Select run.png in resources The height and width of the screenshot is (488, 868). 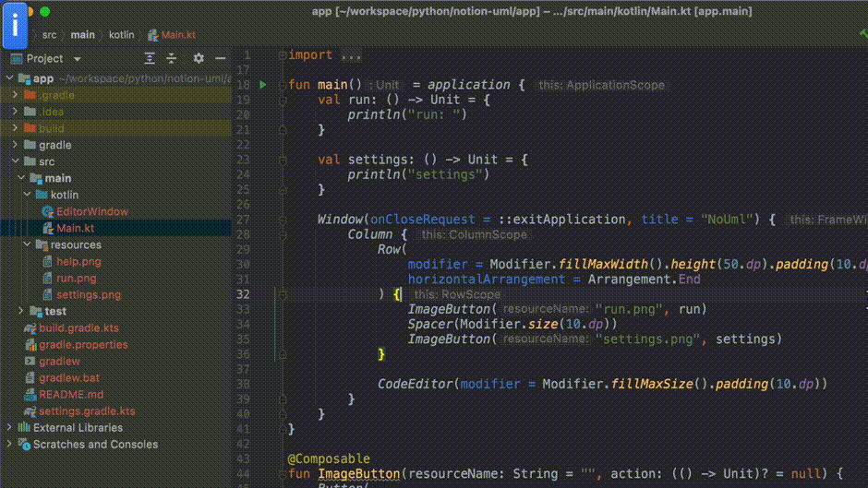click(x=76, y=278)
